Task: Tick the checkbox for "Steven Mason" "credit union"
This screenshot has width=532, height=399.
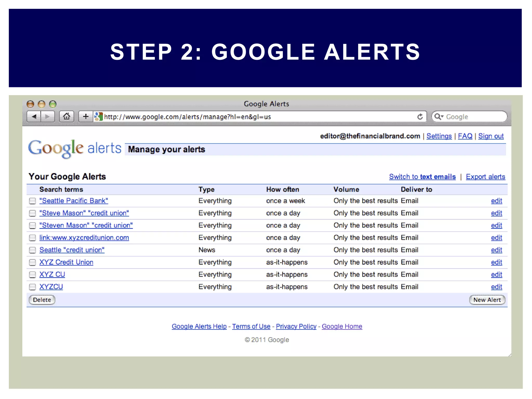Action: click(32, 225)
